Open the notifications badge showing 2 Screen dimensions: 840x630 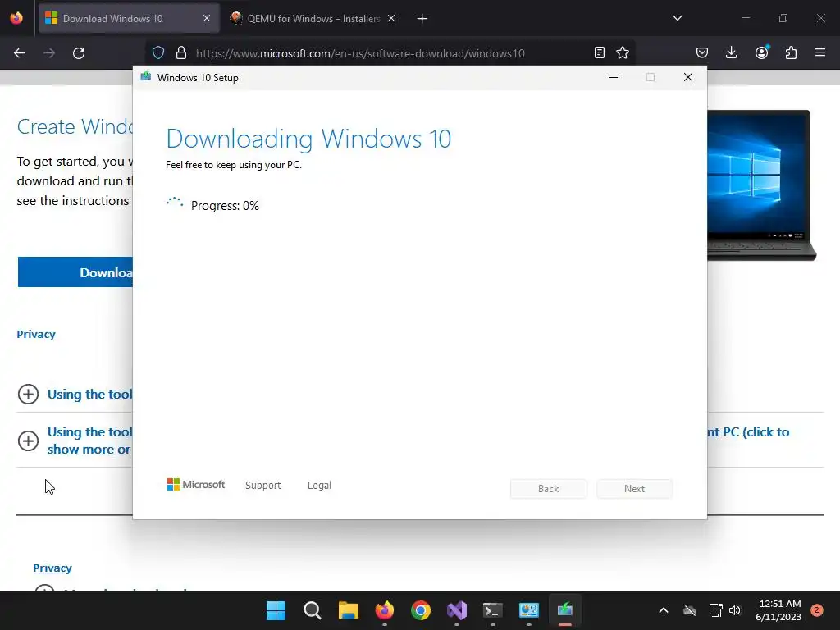(817, 610)
